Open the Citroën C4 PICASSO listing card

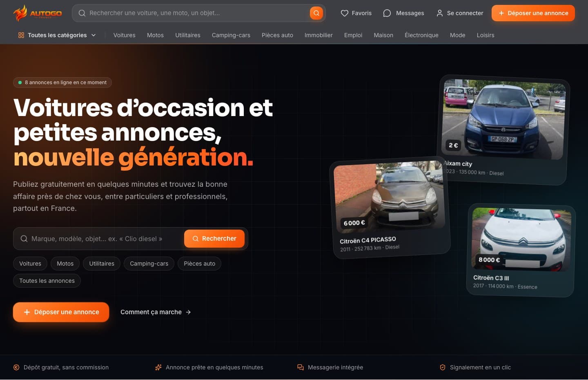coord(390,208)
